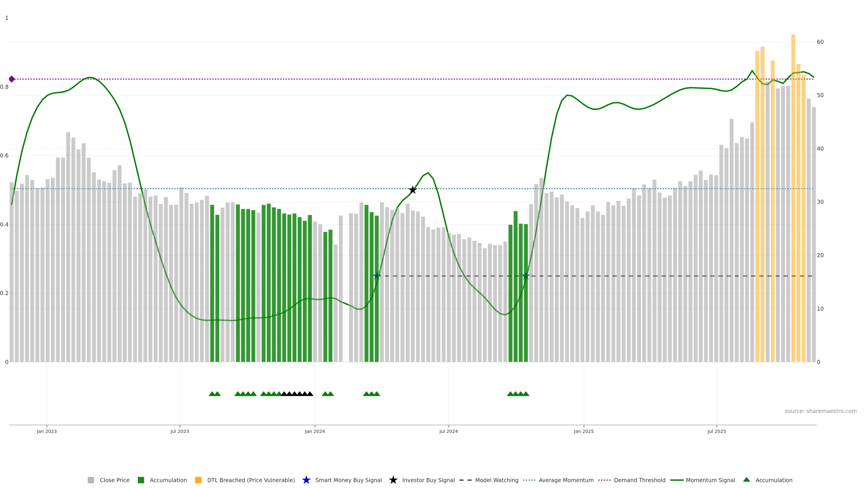Click the Momentum Signal legend label
The height and width of the screenshot is (488, 868).
pyautogui.click(x=710, y=480)
